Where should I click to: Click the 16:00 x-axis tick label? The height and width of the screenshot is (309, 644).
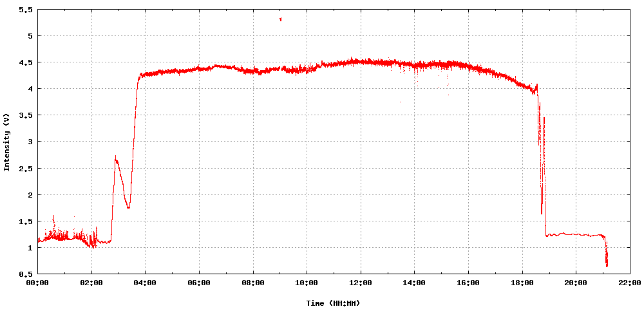pyautogui.click(x=468, y=283)
